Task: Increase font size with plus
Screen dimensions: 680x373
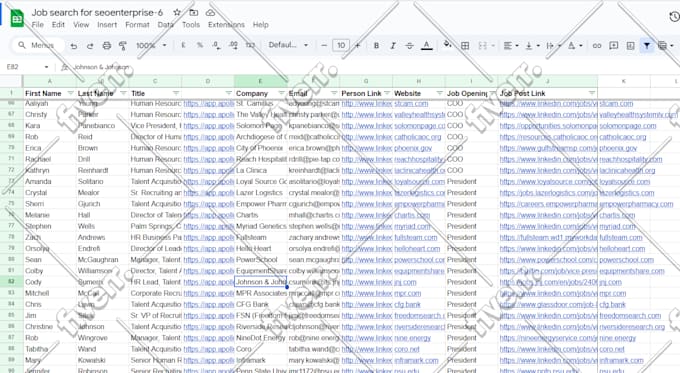Action: point(357,46)
